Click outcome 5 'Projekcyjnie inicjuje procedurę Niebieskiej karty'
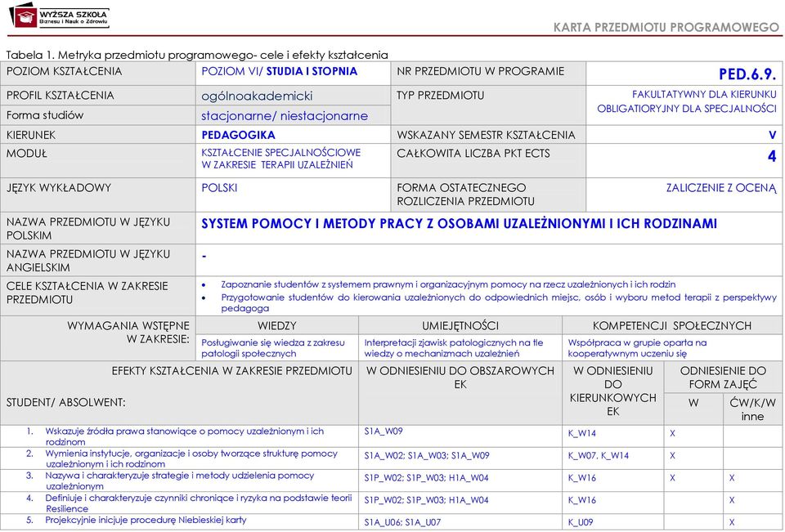Viewport: 785px width, 532px height. coord(146,520)
